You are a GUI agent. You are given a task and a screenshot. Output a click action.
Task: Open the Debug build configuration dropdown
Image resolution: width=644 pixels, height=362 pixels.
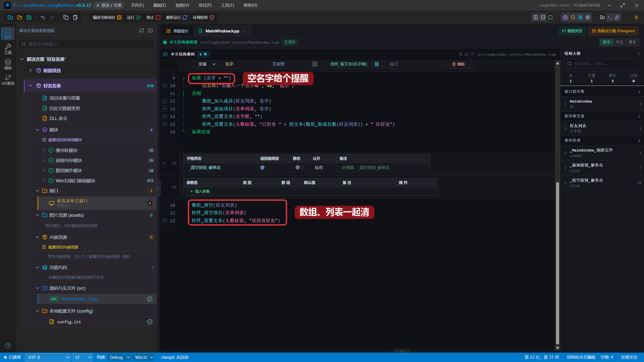119,357
